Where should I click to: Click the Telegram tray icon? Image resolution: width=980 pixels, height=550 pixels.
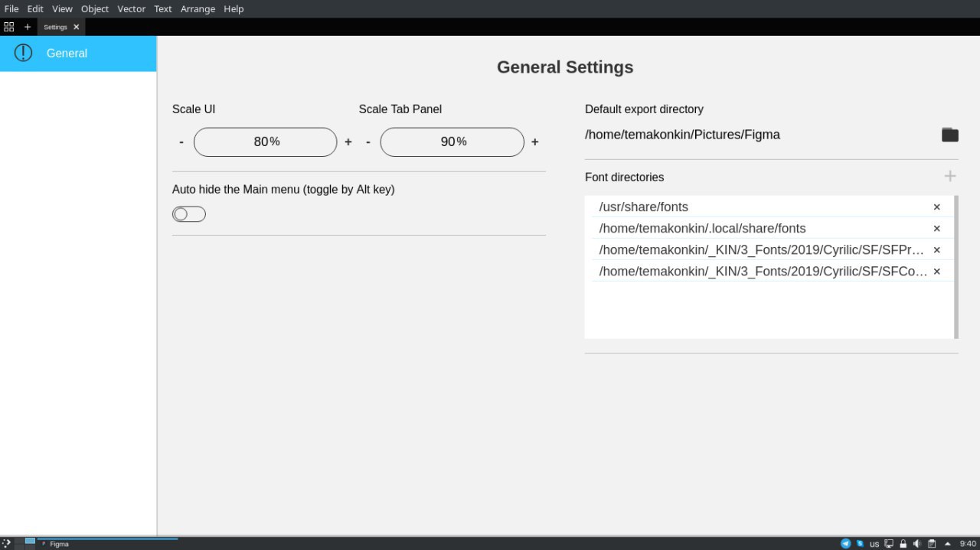(x=845, y=544)
